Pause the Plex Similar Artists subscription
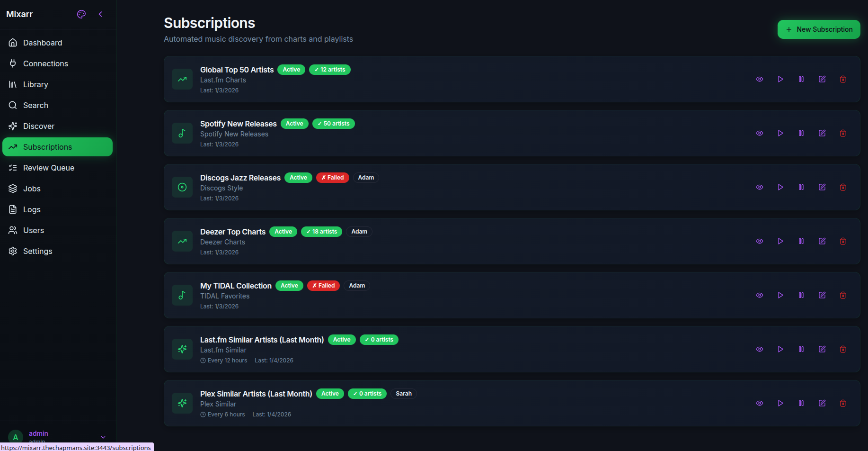The image size is (868, 451). (801, 403)
